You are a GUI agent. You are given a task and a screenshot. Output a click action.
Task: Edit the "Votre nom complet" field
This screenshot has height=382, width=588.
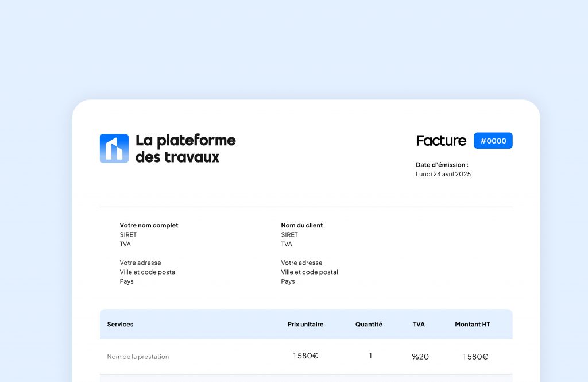click(x=149, y=225)
